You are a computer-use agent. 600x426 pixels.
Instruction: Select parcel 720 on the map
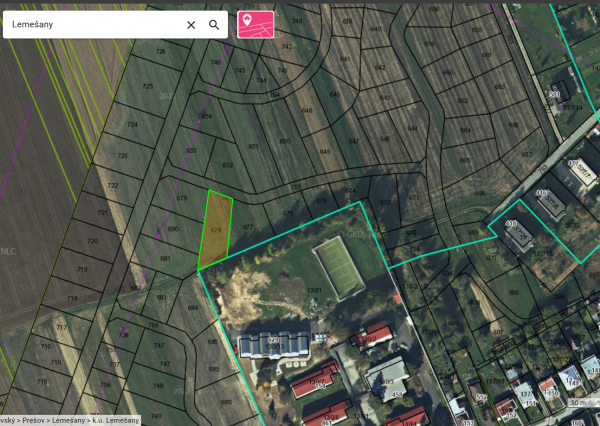click(x=93, y=241)
